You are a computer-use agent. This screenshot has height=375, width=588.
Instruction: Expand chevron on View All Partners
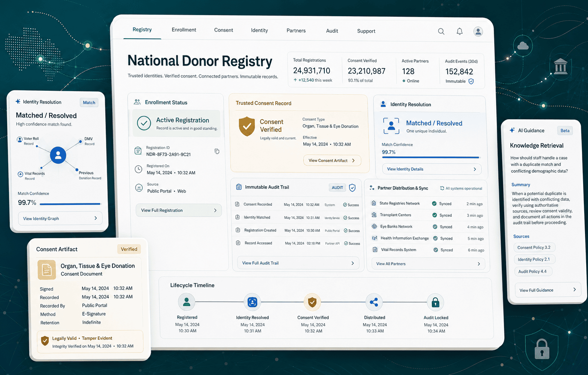click(x=479, y=264)
